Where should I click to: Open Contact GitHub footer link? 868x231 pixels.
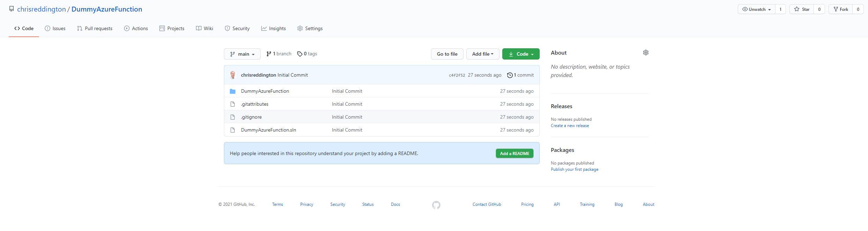click(x=487, y=204)
